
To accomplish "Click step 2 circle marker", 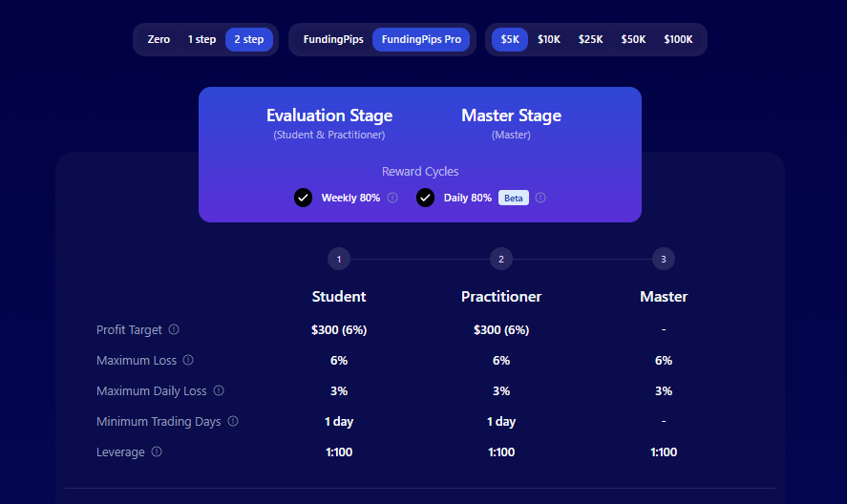I will [501, 260].
